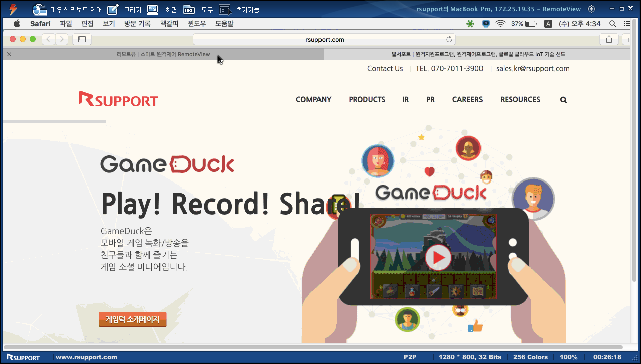Click Safari share button
Screen dimensions: 641x364
609,39
